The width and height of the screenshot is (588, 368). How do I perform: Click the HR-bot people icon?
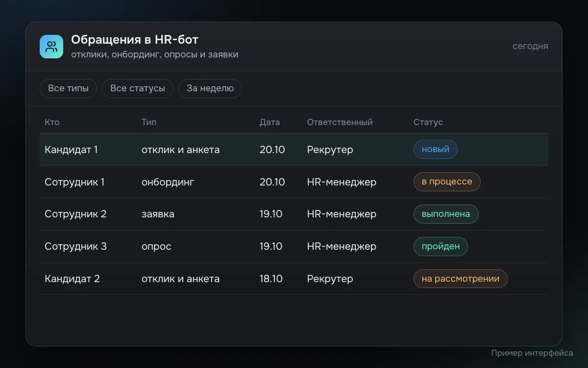(x=51, y=47)
